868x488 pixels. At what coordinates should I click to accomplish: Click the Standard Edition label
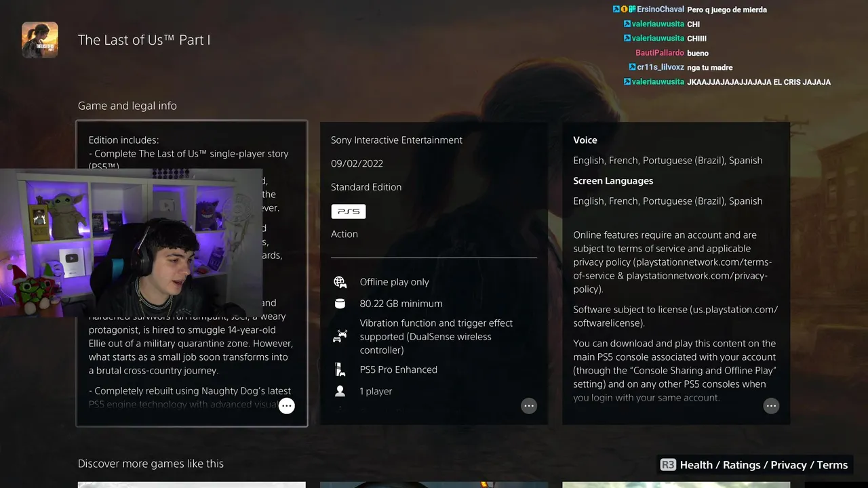(366, 187)
